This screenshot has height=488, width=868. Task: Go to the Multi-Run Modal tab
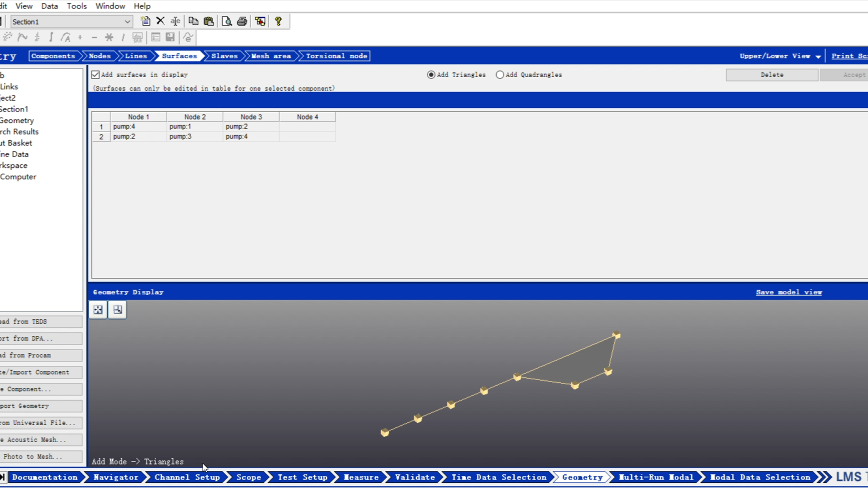click(656, 477)
